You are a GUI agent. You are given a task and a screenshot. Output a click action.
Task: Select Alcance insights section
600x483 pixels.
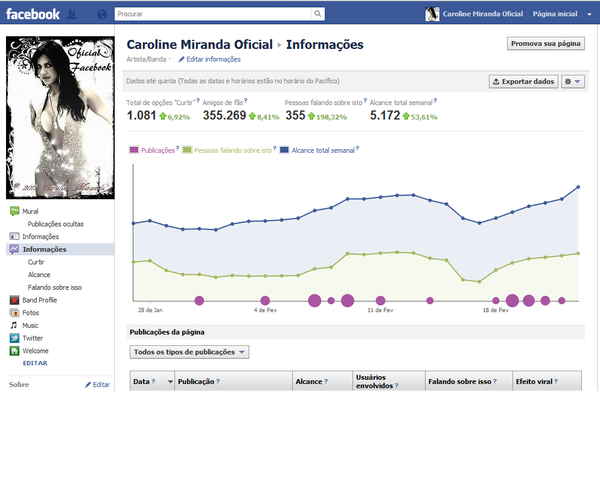pyautogui.click(x=39, y=275)
